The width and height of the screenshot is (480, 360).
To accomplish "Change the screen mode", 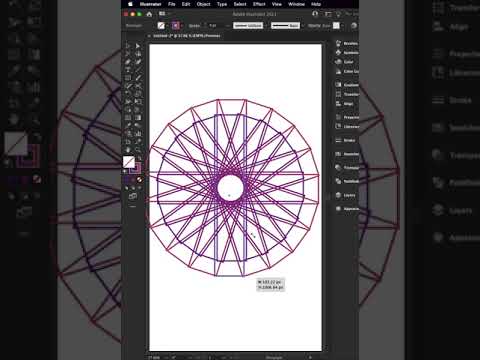I will point(133,196).
